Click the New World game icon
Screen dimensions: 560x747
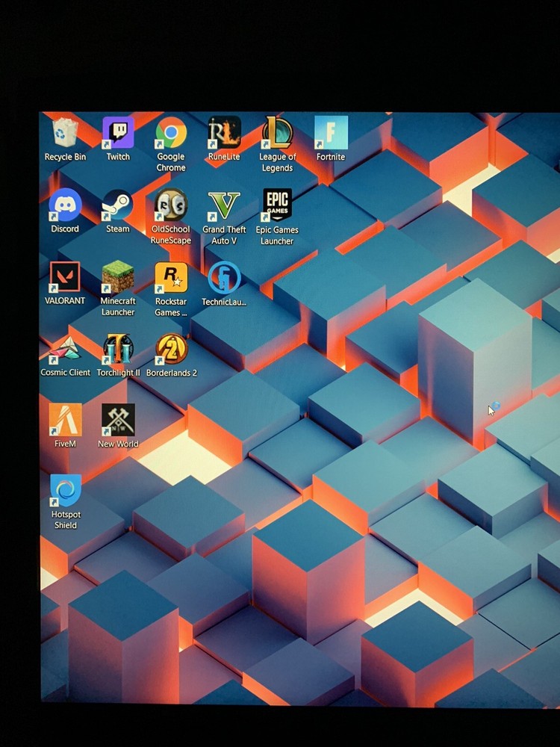click(x=118, y=420)
